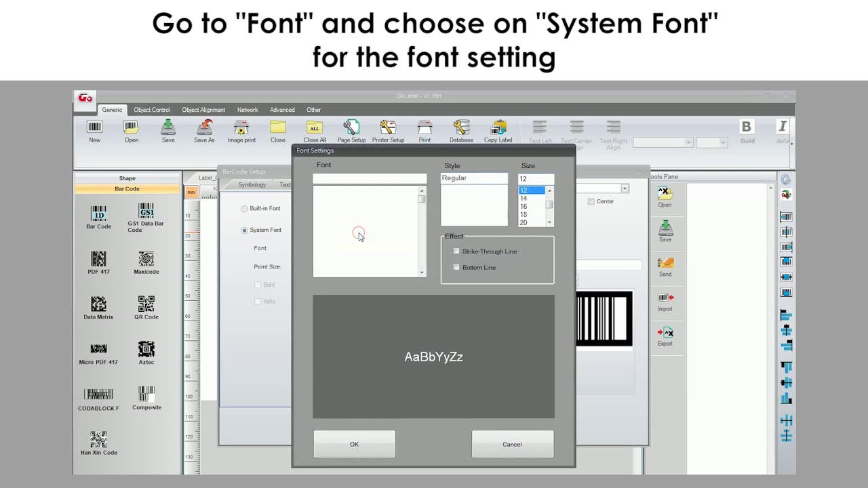Screen dimensions: 868x488
Task: Open the Symbology tab in BarCode Setup
Action: click(252, 185)
